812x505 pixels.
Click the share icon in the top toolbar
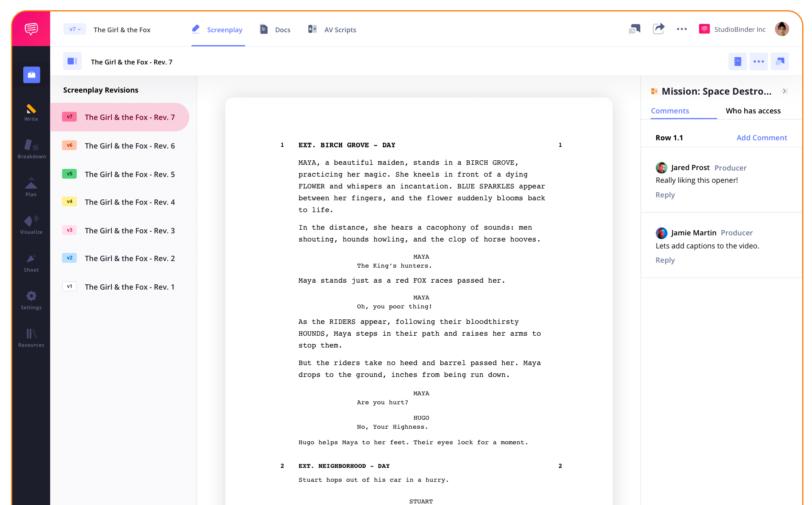pos(658,29)
